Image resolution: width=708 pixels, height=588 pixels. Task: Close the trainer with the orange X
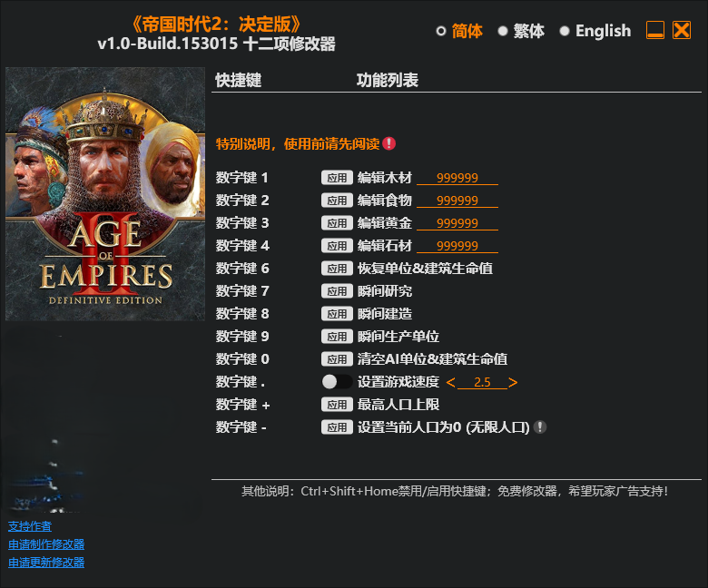682,30
